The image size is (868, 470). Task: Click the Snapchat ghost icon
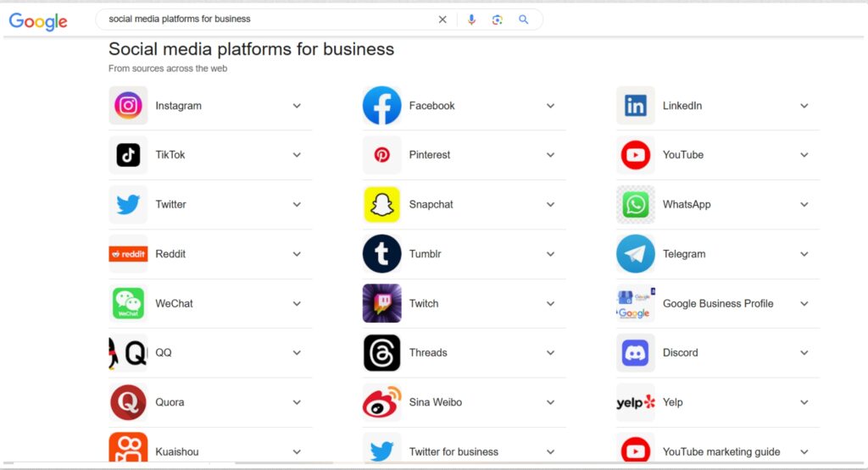382,205
